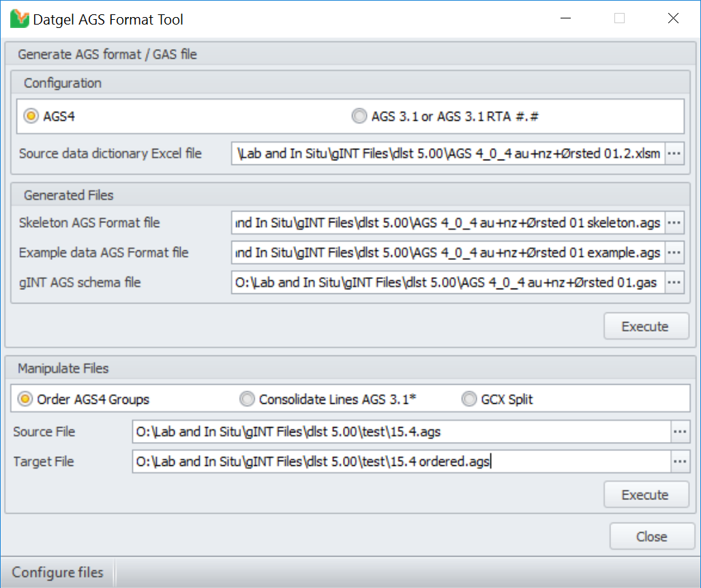Click the Datgel app icon in title bar
This screenshot has width=701, height=588.
point(20,19)
